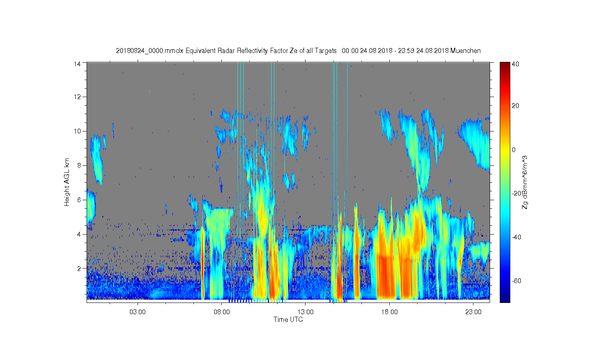This screenshot has height=364, width=607.
Task: Click the colorbar label 'Zg dBmm^6/m^3'
Action: [x=525, y=182]
